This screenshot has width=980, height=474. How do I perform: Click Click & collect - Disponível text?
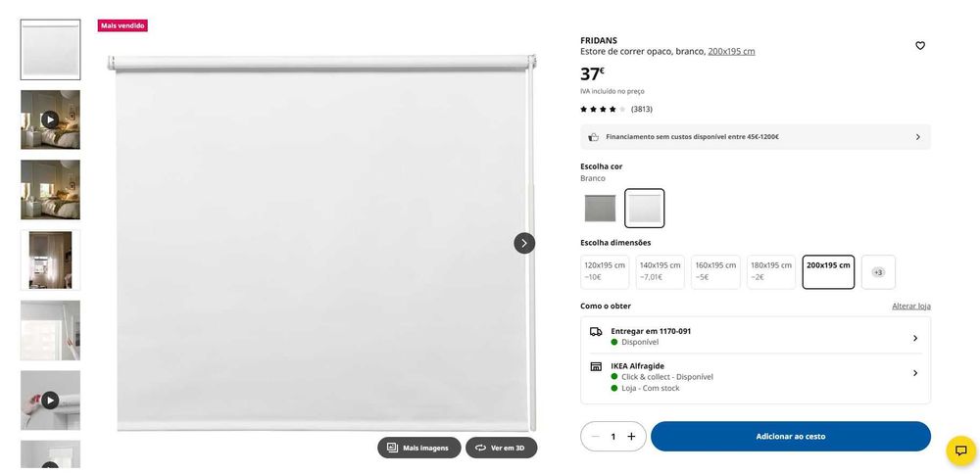click(666, 377)
